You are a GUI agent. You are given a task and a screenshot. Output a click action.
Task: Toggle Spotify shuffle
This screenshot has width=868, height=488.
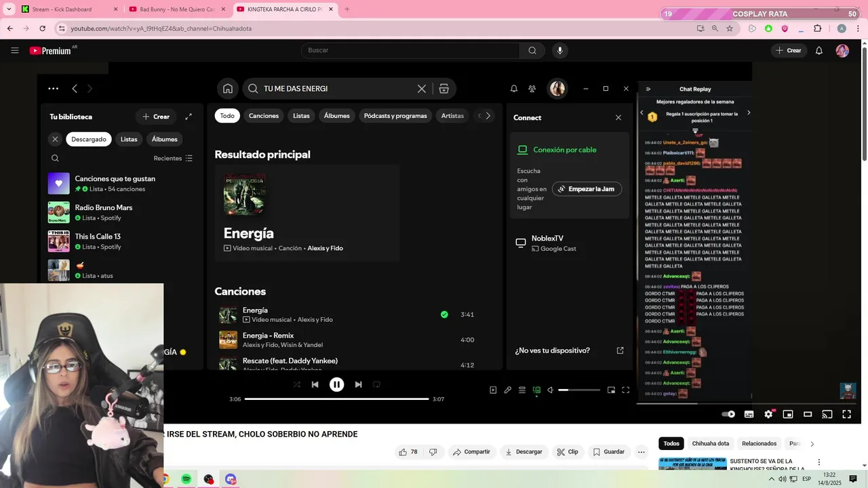click(x=296, y=384)
